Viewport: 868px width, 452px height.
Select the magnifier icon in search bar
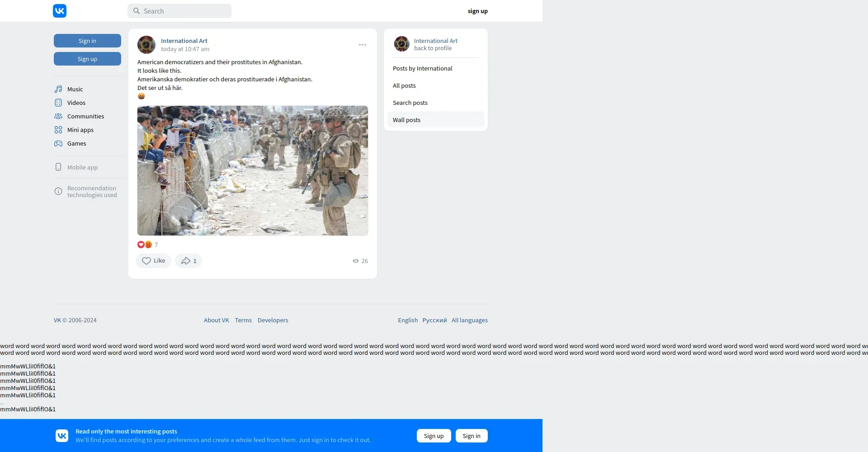point(137,11)
